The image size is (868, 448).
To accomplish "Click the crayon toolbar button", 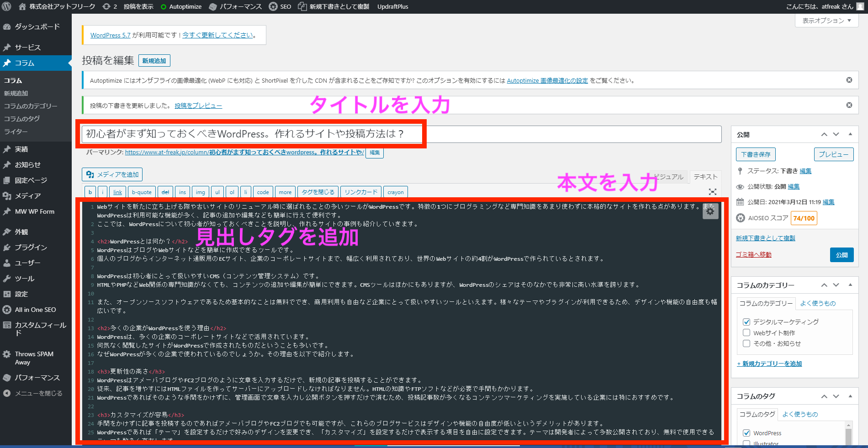I will click(396, 192).
